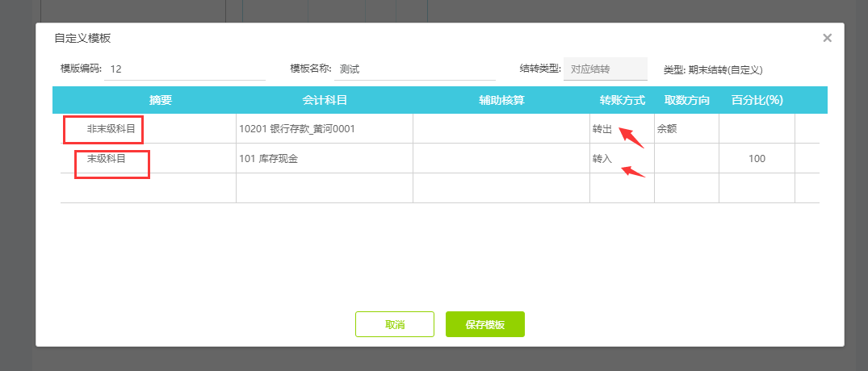Click the 摘要 column header
The width and height of the screenshot is (868, 371).
tap(161, 100)
